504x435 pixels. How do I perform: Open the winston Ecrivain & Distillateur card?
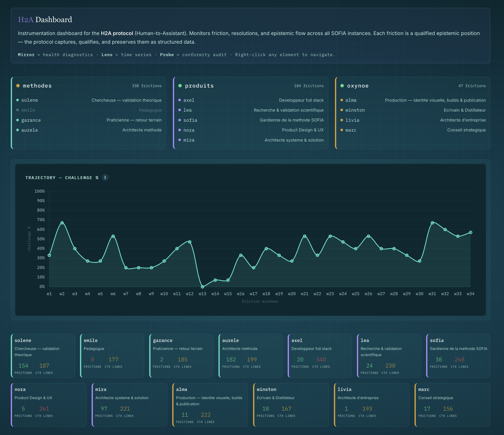click(x=291, y=405)
